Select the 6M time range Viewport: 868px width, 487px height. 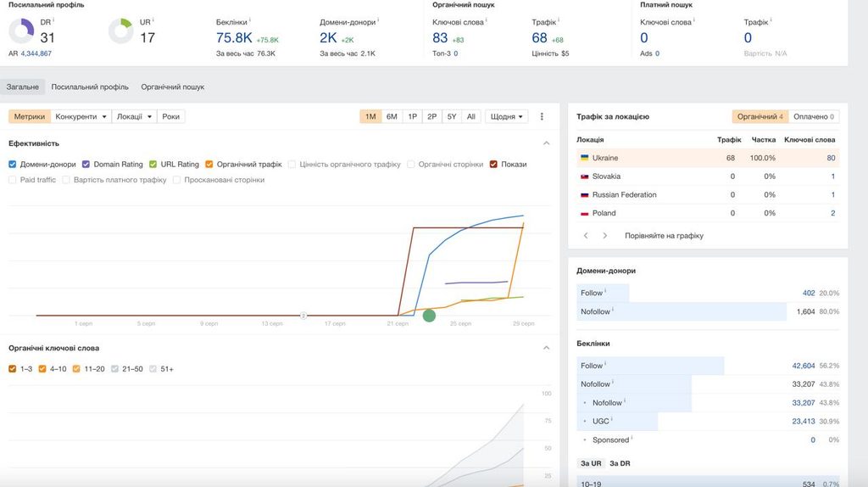click(392, 116)
